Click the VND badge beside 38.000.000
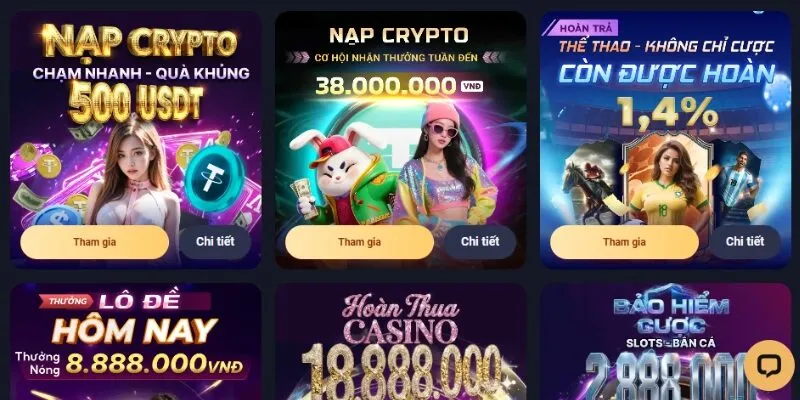 pos(472,86)
